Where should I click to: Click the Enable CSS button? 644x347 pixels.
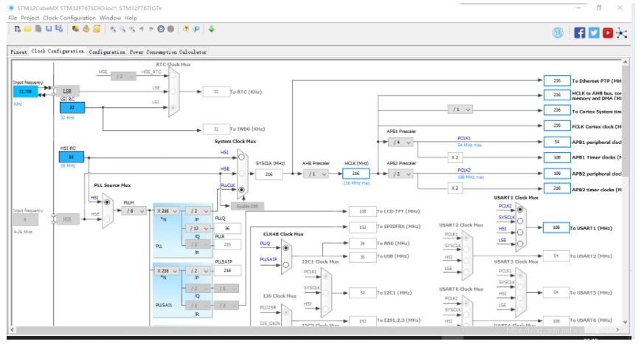247,206
